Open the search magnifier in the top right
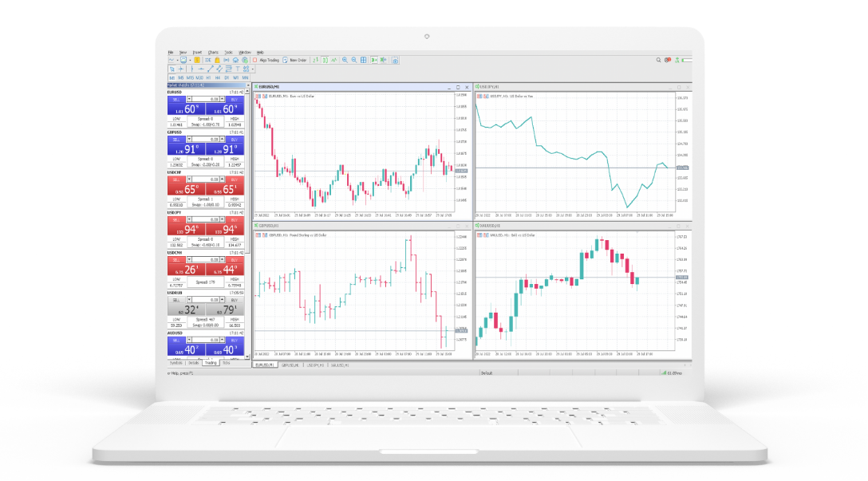The height and width of the screenshot is (481, 868). point(658,60)
